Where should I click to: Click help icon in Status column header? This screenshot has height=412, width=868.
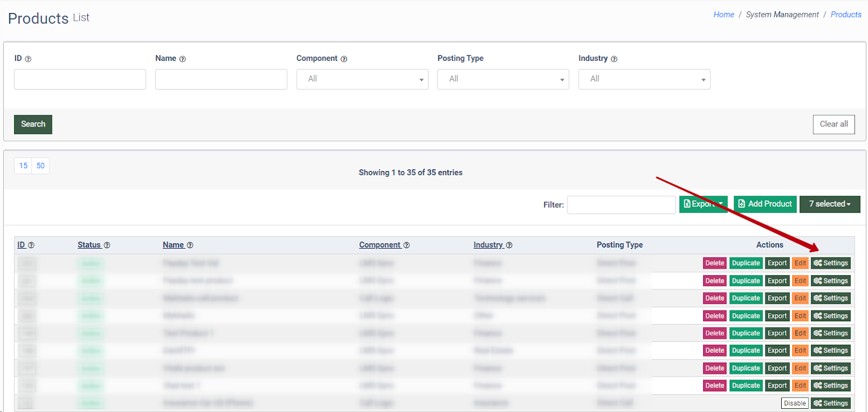[x=107, y=245]
